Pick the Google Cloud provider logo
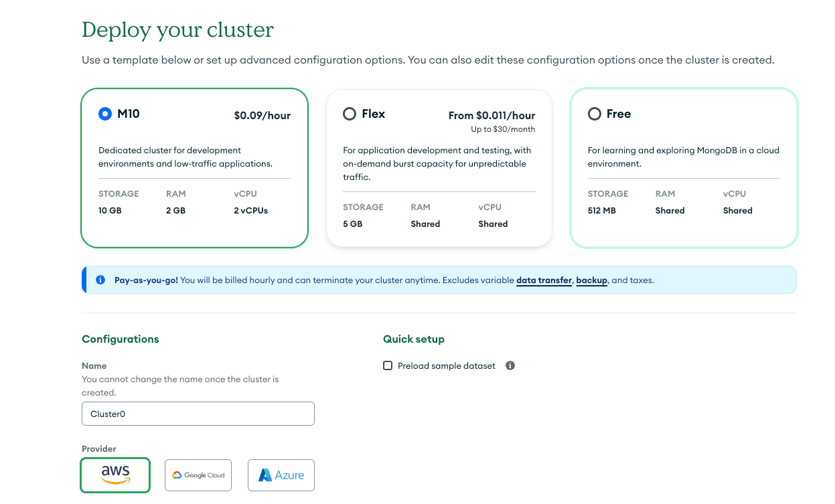 (198, 475)
